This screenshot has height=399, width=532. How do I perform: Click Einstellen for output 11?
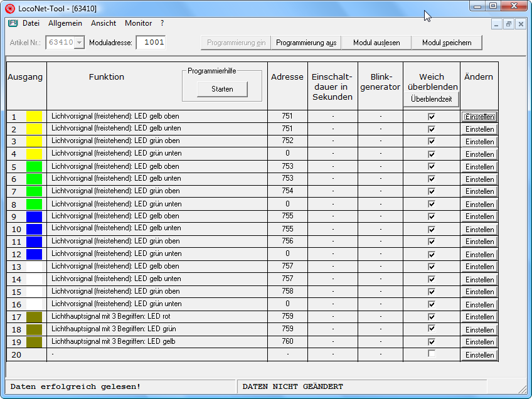[479, 242]
